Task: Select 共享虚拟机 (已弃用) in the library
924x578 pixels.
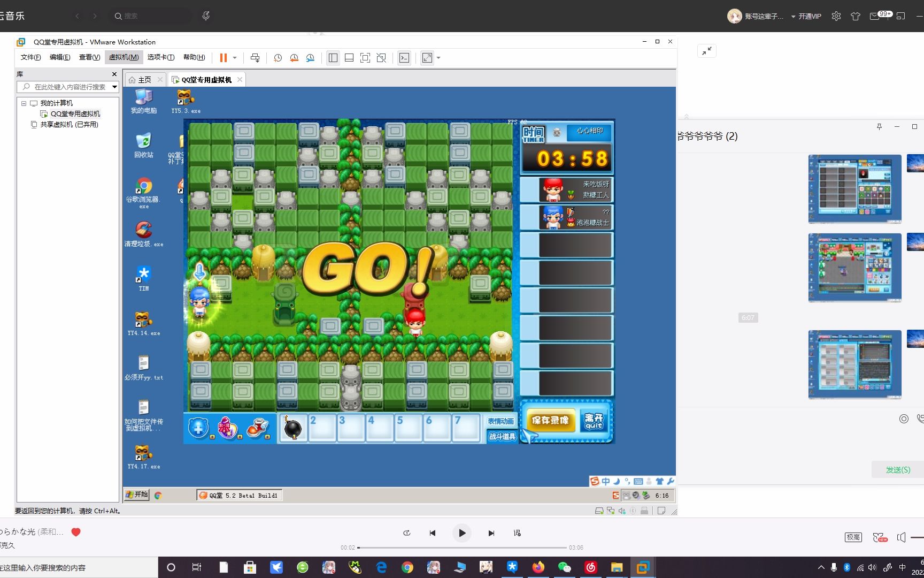Action: [70, 125]
